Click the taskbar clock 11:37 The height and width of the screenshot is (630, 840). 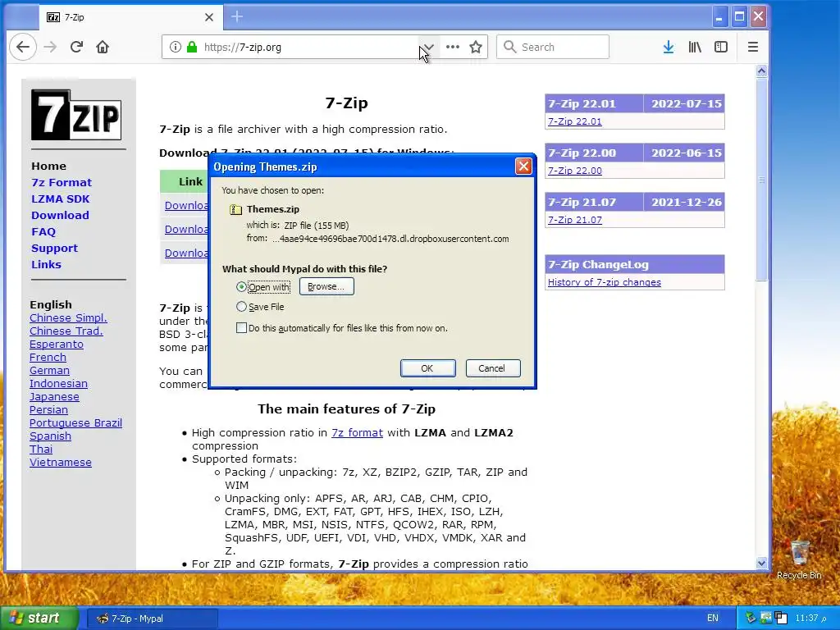[x=810, y=619]
